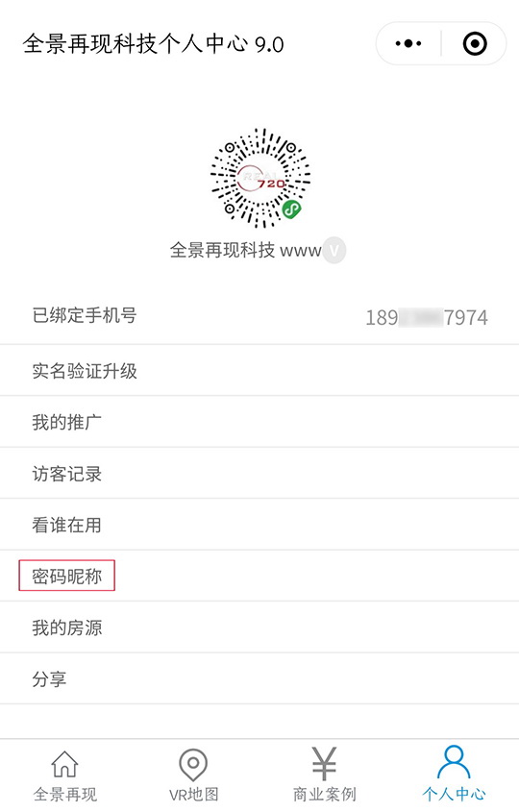Tap the 全景再现科技 www username text
Screen dimensions: 519x812
[245, 251]
